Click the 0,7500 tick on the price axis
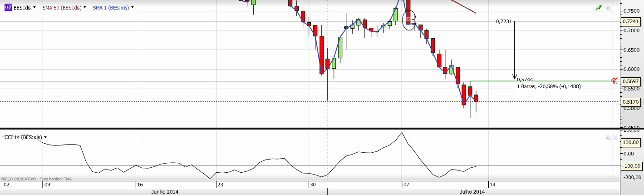Image resolution: width=644 pixels, height=195 pixels. (632, 10)
